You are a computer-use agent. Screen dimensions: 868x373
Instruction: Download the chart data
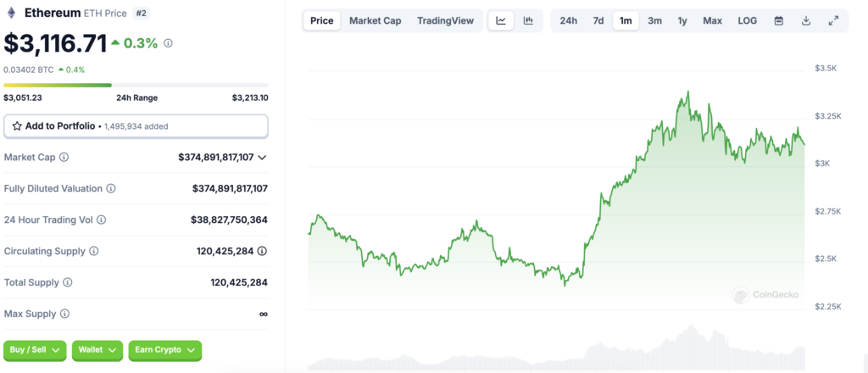click(x=806, y=20)
